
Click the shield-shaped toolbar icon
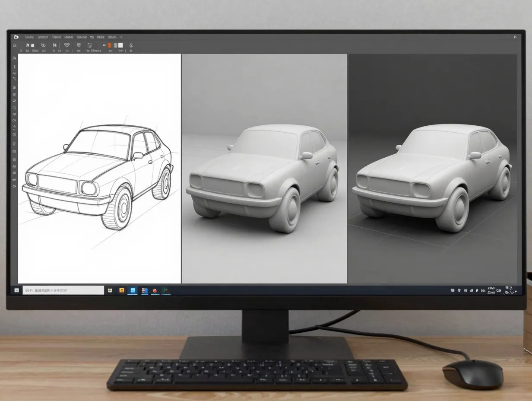[x=79, y=45]
